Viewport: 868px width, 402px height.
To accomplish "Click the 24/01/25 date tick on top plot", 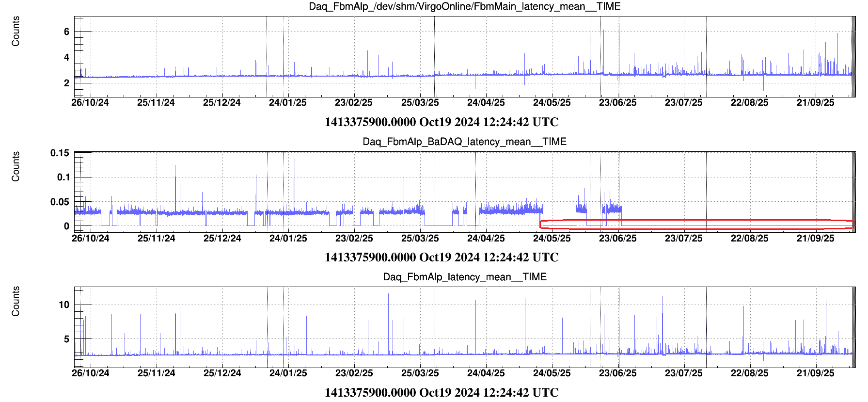I will pos(288,103).
